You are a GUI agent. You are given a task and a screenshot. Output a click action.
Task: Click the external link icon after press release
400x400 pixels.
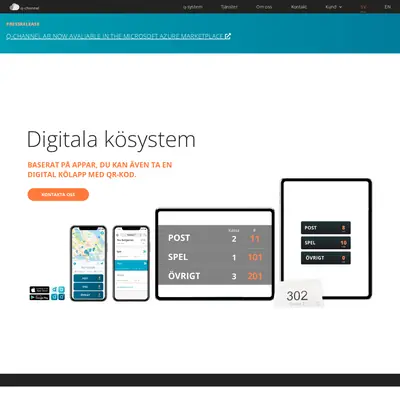coord(228,36)
